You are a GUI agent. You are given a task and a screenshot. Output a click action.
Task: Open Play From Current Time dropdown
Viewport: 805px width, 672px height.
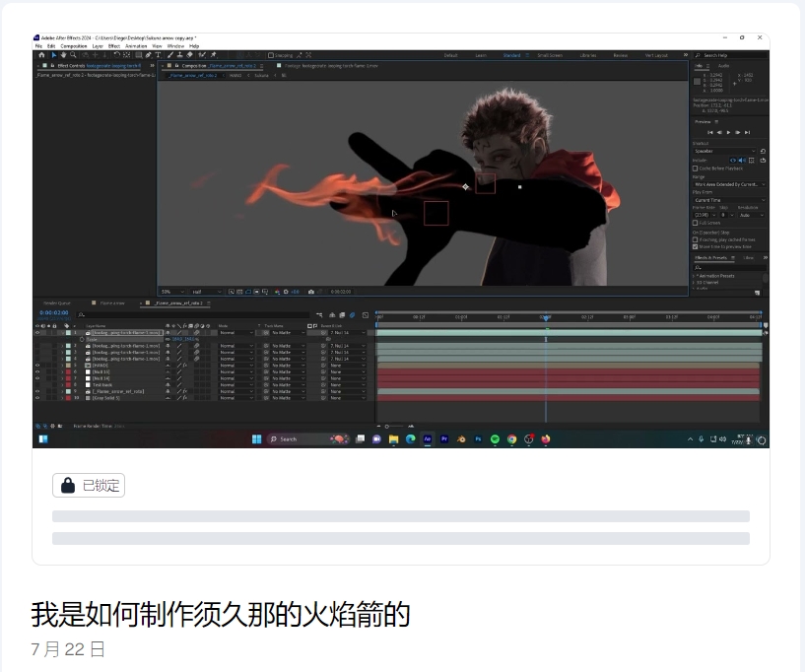pos(729,200)
